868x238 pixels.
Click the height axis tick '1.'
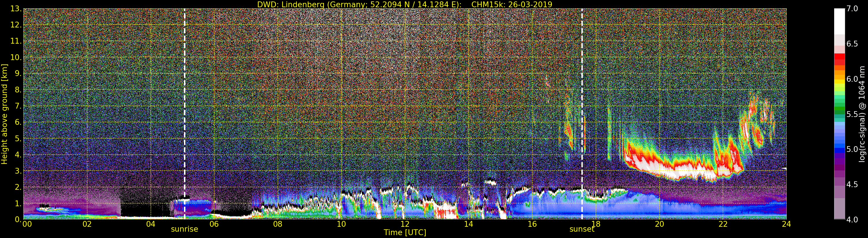click(18, 203)
